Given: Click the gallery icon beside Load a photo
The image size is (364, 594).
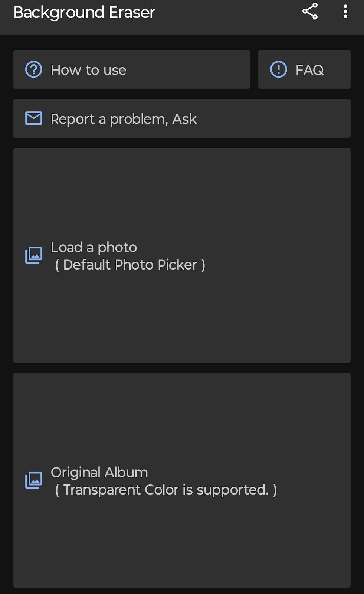Looking at the screenshot, I should (x=33, y=255).
